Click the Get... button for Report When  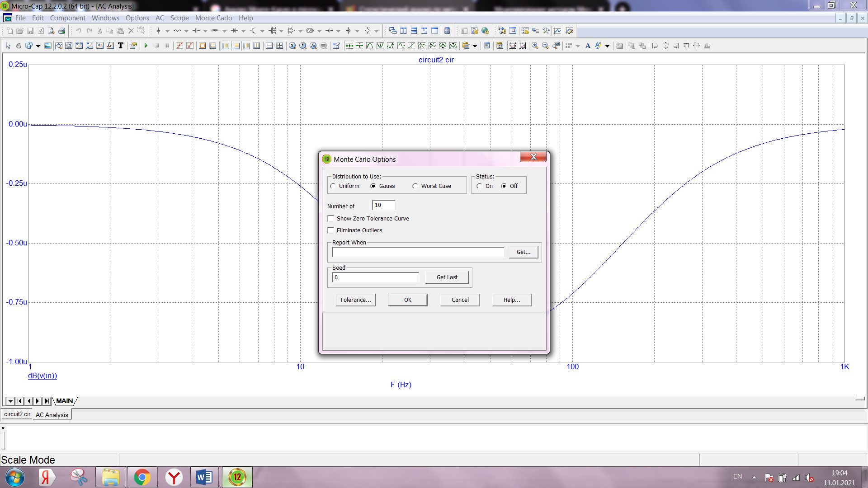[x=524, y=252]
